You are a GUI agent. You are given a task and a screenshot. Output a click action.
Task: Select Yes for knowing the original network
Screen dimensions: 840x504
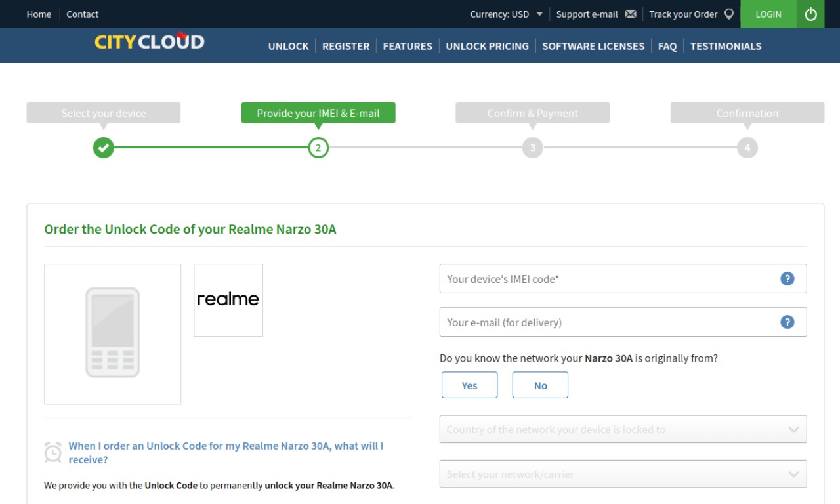click(x=470, y=385)
